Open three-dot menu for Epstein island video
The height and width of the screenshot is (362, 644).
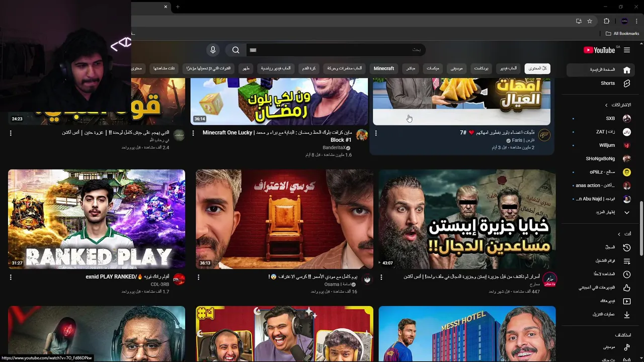(x=381, y=277)
